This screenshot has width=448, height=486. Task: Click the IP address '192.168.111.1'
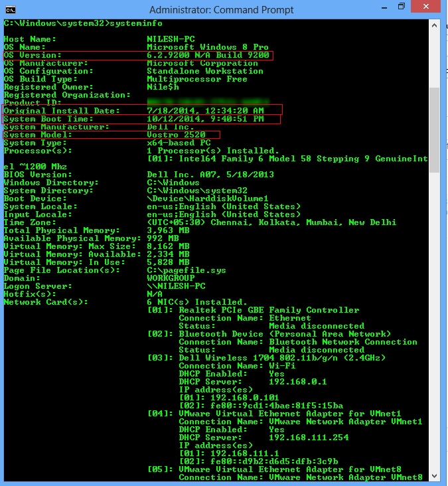tap(245, 453)
